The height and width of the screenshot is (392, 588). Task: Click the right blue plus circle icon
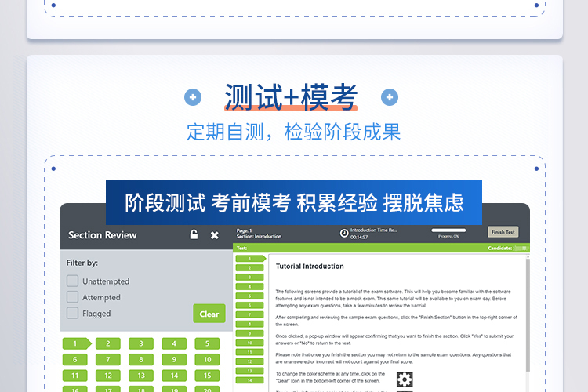pyautogui.click(x=389, y=97)
